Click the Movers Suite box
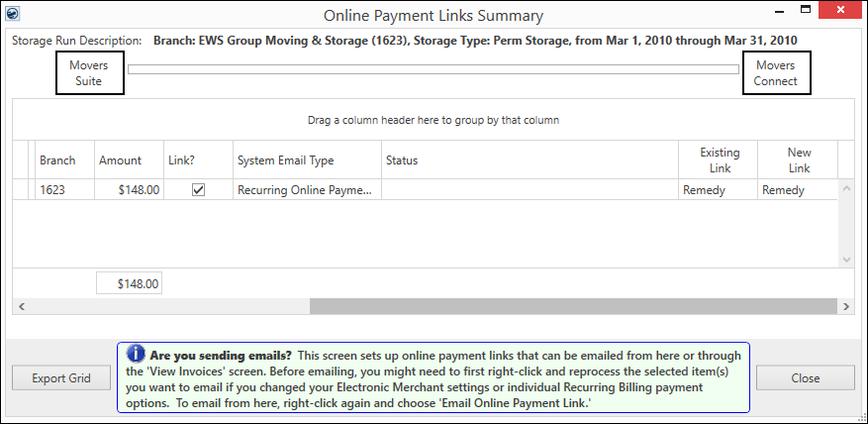The image size is (868, 424). tap(89, 72)
